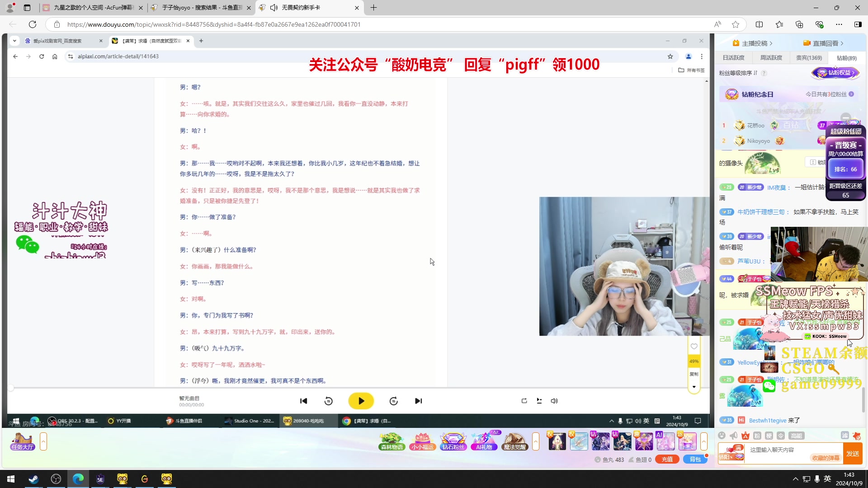Switch the 英 input method in system tray
The image size is (868, 488).
[x=827, y=479]
